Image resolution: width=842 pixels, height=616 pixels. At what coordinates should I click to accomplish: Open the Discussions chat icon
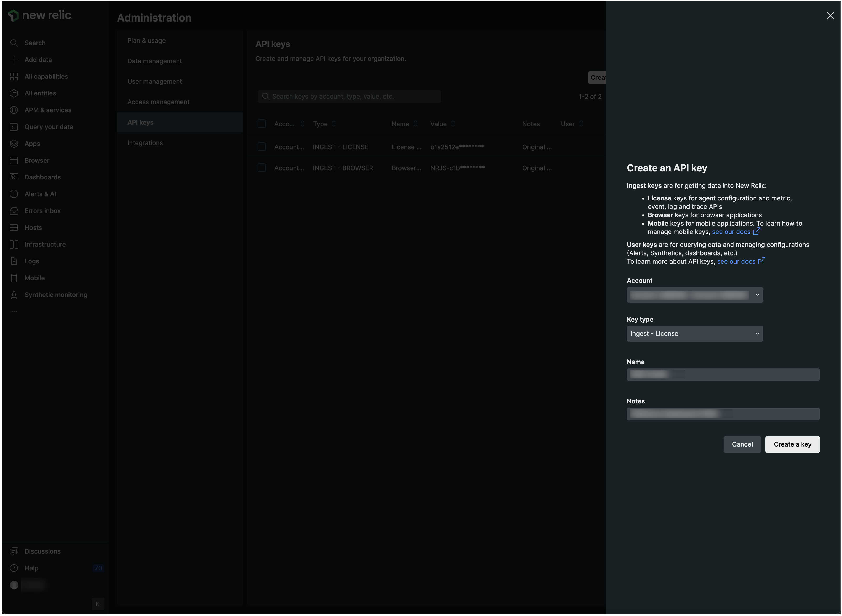click(x=14, y=551)
